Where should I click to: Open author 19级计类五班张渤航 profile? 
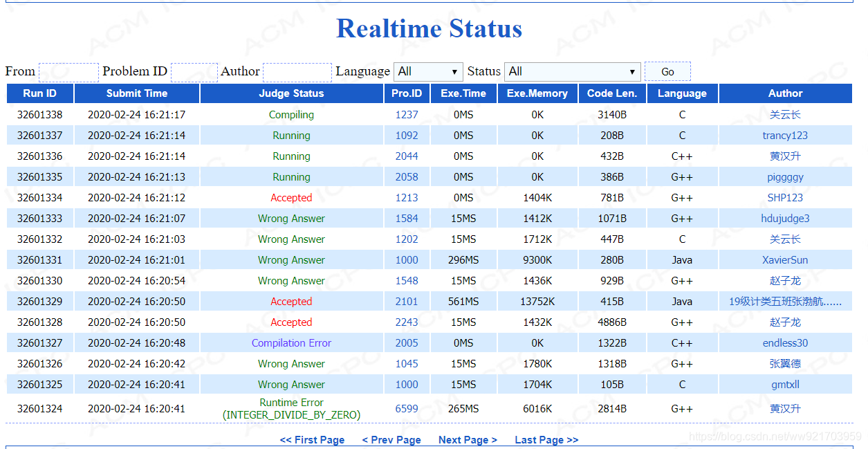785,302
